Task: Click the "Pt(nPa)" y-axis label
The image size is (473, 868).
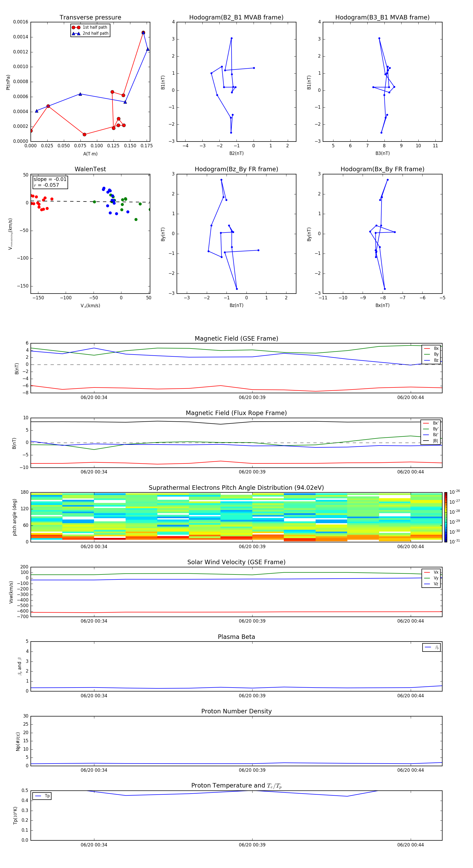Action: (x=8, y=82)
